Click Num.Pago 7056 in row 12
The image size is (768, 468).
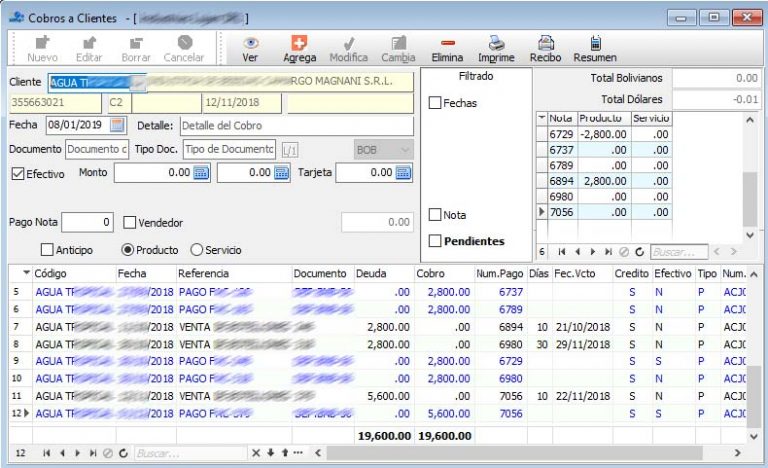tap(510, 414)
